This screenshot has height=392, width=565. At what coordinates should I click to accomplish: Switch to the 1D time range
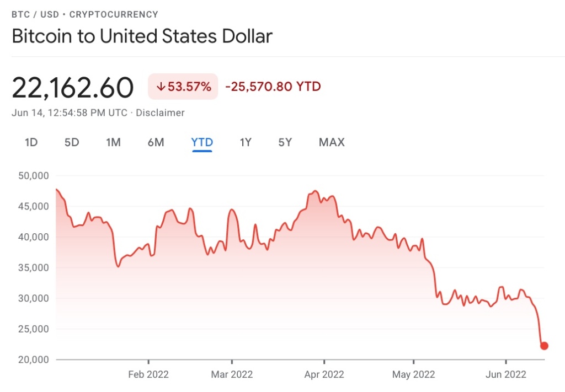31,142
